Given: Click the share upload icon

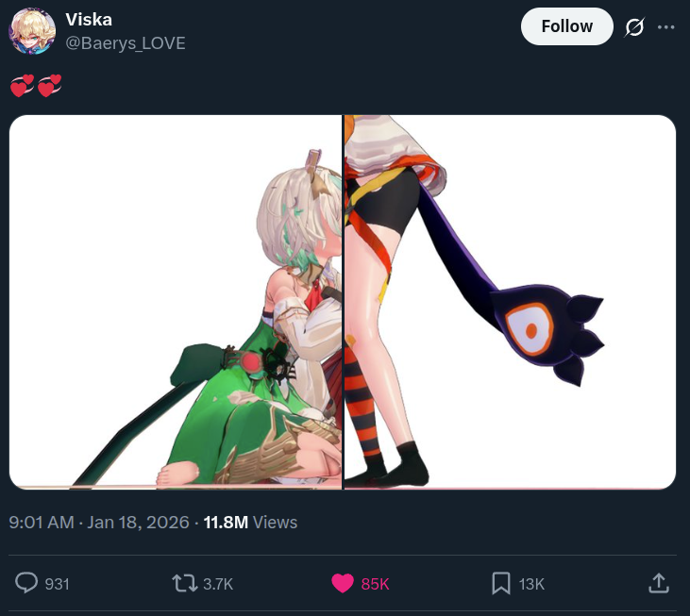Looking at the screenshot, I should pyautogui.click(x=658, y=583).
